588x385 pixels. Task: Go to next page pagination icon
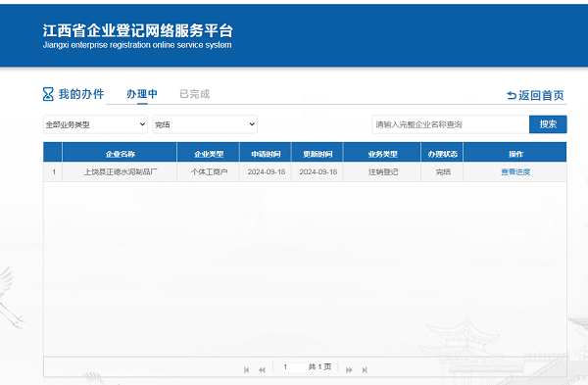click(349, 370)
